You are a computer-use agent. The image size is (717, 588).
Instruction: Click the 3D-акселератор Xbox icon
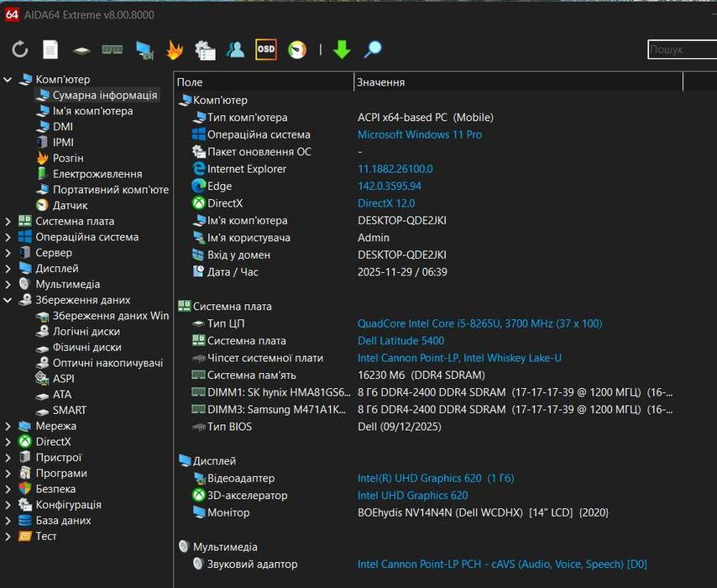click(x=198, y=495)
